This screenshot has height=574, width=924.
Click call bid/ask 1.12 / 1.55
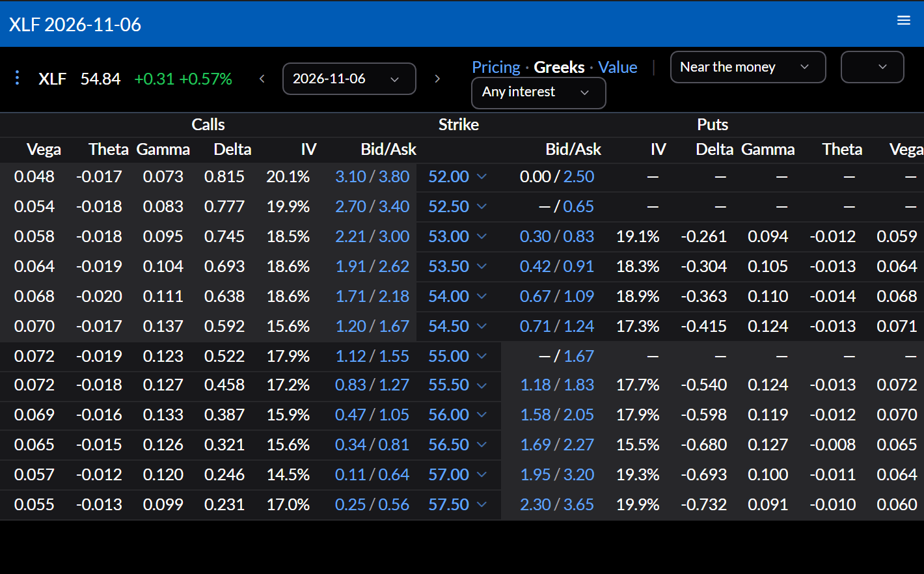point(372,356)
